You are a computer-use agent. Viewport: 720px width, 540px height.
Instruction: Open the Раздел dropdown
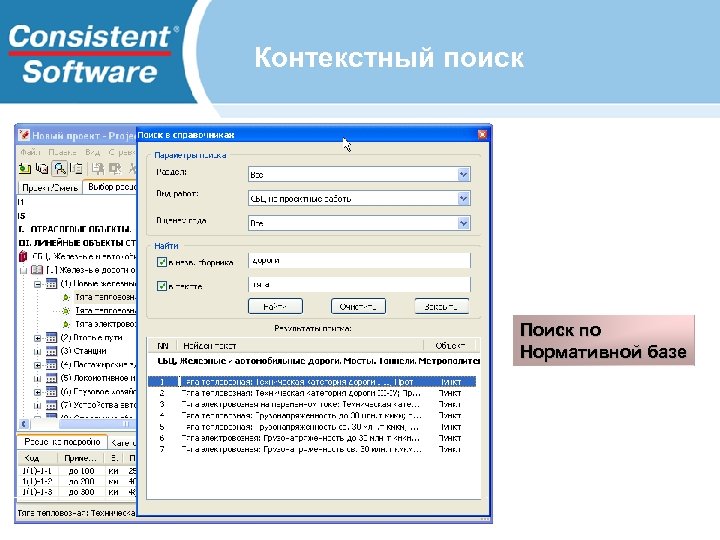(463, 174)
